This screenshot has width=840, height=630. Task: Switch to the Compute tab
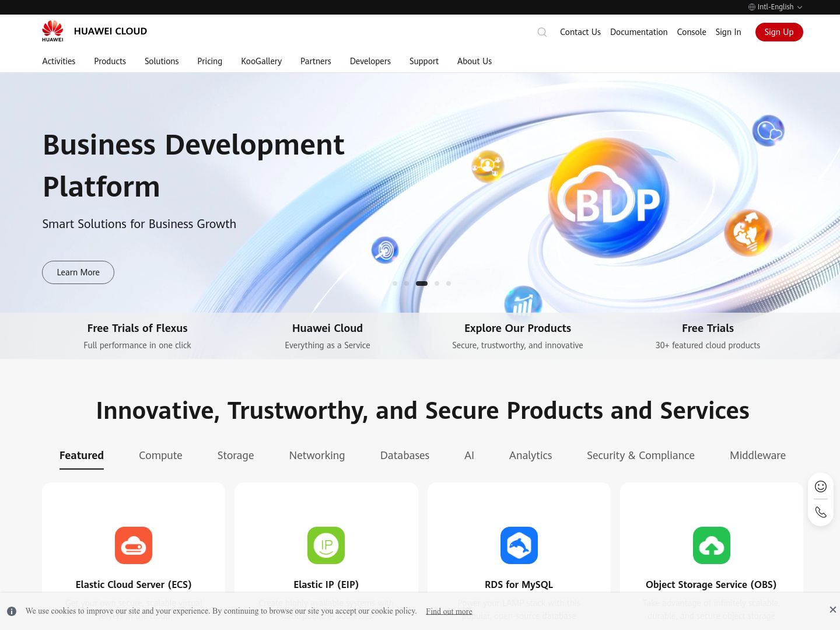click(x=160, y=456)
